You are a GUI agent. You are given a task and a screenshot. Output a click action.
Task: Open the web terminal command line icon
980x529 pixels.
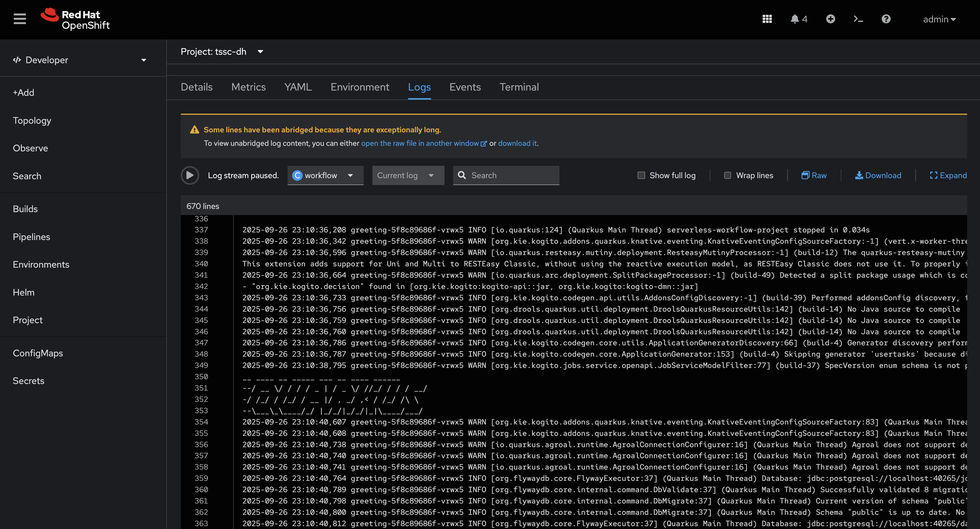(858, 19)
